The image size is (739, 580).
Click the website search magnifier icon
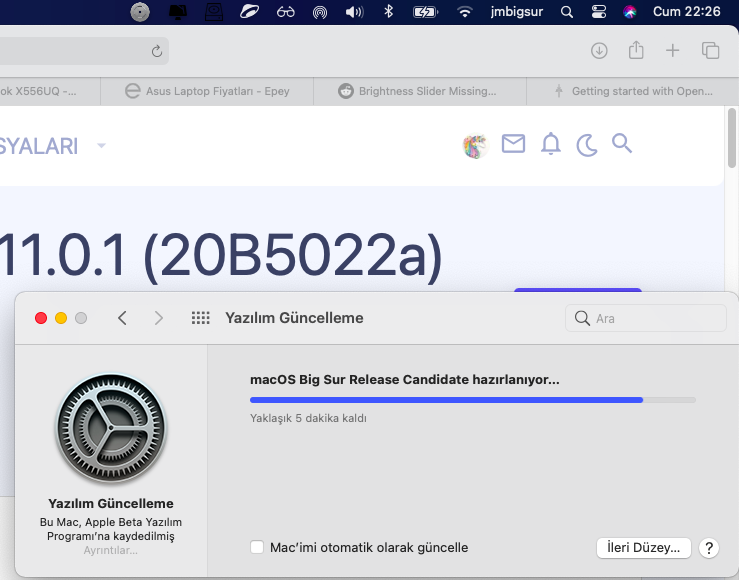(x=622, y=144)
